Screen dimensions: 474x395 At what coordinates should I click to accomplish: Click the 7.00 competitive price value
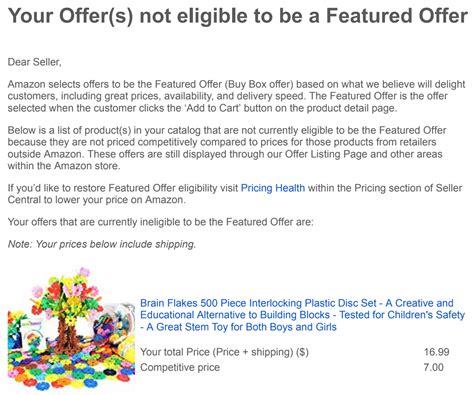[434, 367]
